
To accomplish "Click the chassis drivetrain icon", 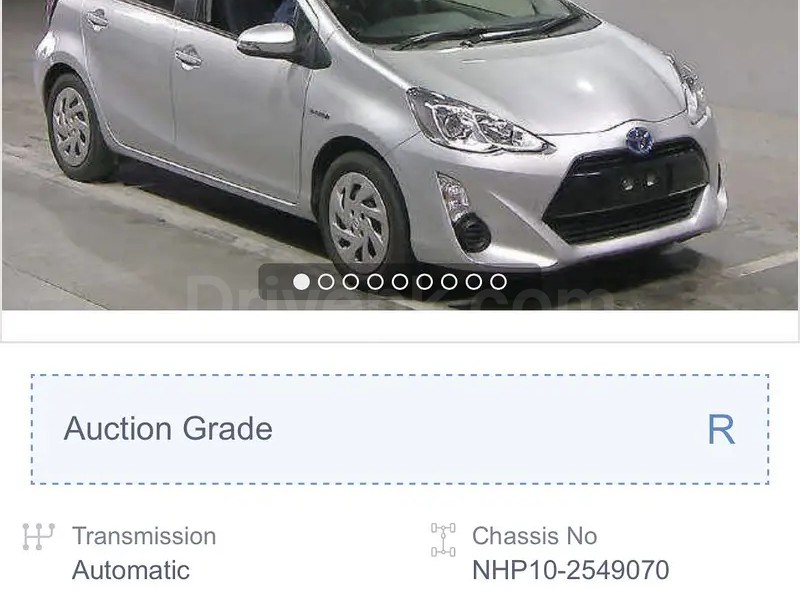I will pyautogui.click(x=443, y=540).
